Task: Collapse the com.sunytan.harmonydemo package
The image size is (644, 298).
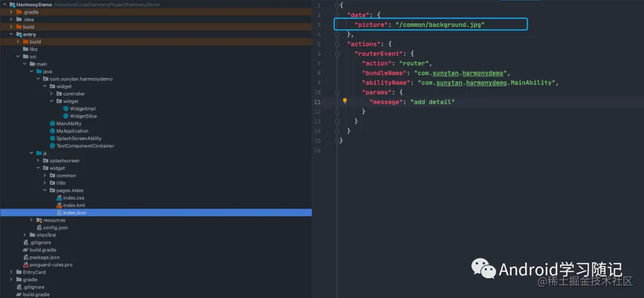Action: (x=38, y=79)
